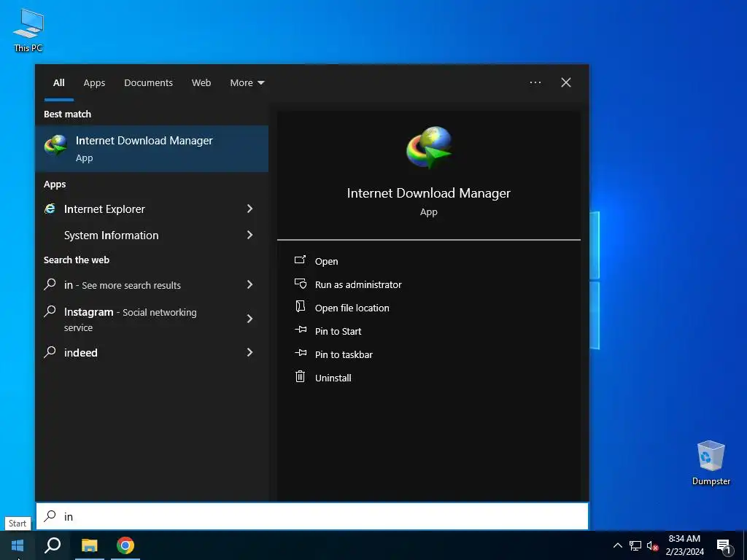Click the Pin to taskbar pin icon

301,352
